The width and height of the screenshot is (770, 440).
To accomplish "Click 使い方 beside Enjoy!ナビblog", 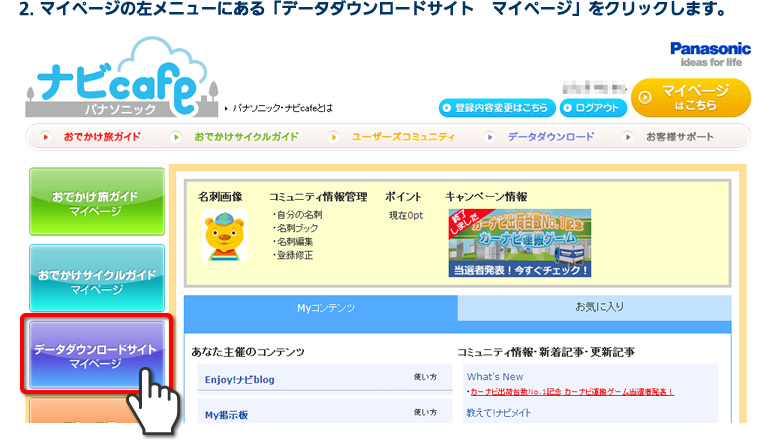I will (x=425, y=377).
